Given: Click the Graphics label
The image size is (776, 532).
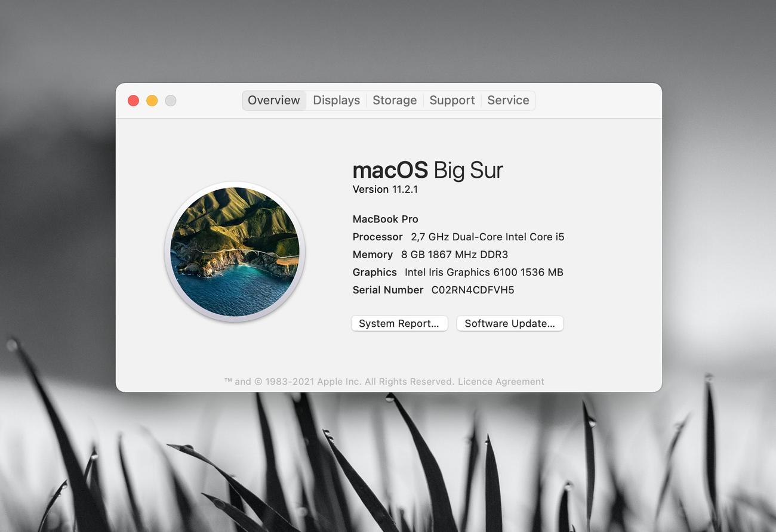Looking at the screenshot, I should pos(374,272).
